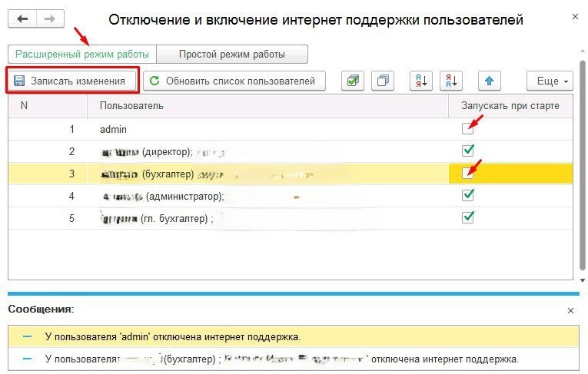This screenshot has height=374, width=588.
Task: Uncheck startup box for директор user
Action: pos(467,151)
